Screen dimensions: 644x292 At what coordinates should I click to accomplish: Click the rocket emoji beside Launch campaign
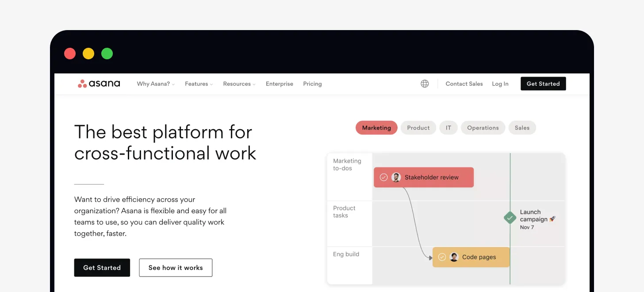(x=552, y=219)
